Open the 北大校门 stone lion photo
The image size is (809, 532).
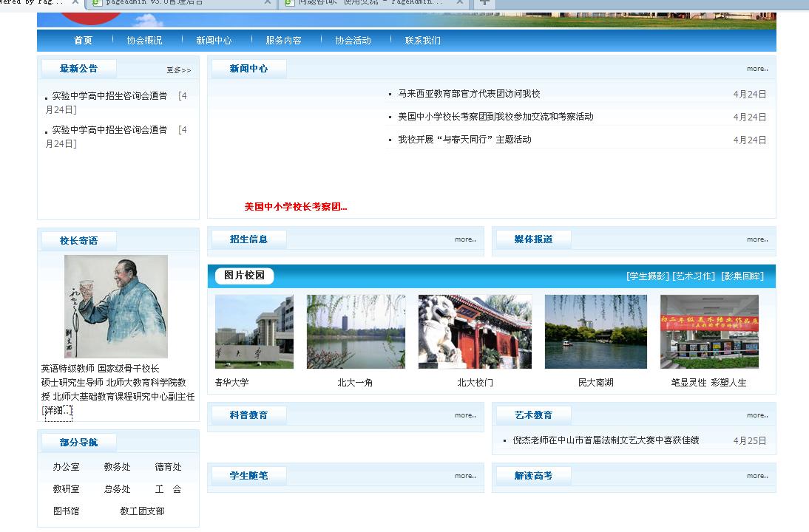(x=475, y=332)
